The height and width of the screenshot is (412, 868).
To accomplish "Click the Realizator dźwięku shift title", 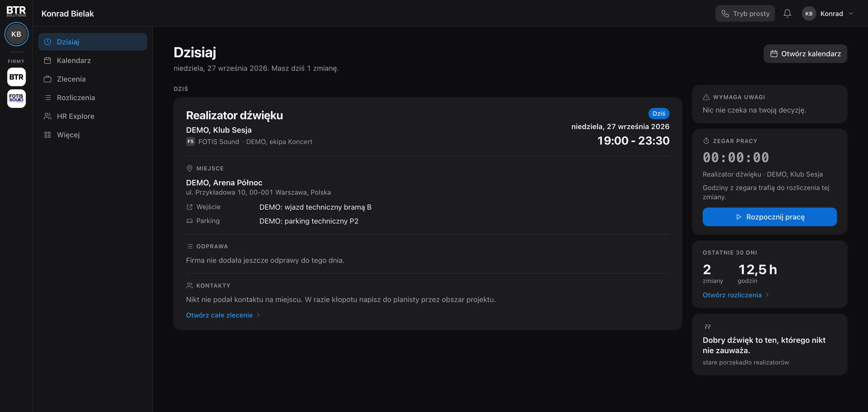I will (x=234, y=115).
